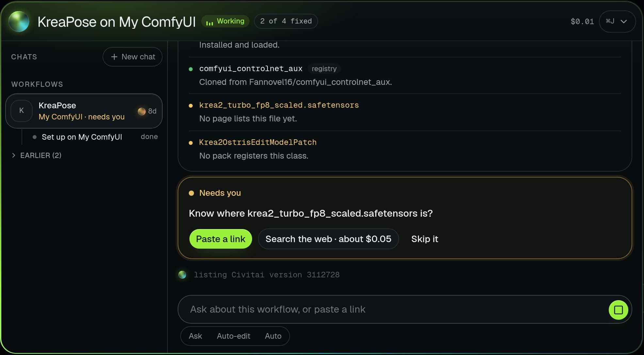This screenshot has width=644, height=355.
Task: Switch to Auto mode
Action: [x=273, y=336]
